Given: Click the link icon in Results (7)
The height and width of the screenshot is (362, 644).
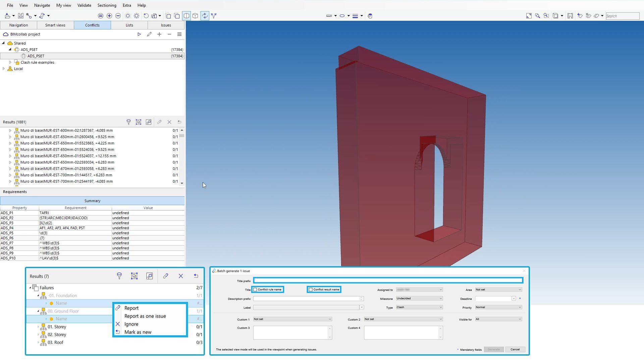Looking at the screenshot, I should (x=165, y=276).
